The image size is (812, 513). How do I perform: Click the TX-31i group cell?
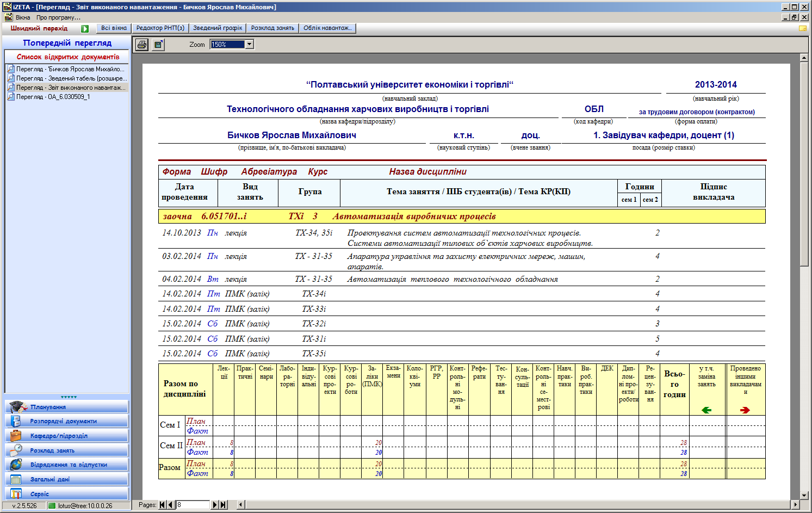[x=314, y=338]
